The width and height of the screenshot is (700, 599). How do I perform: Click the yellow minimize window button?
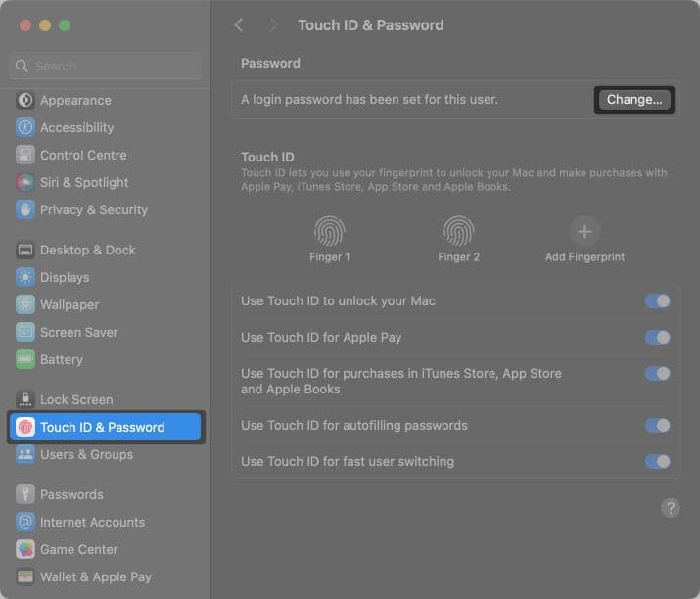(45, 25)
